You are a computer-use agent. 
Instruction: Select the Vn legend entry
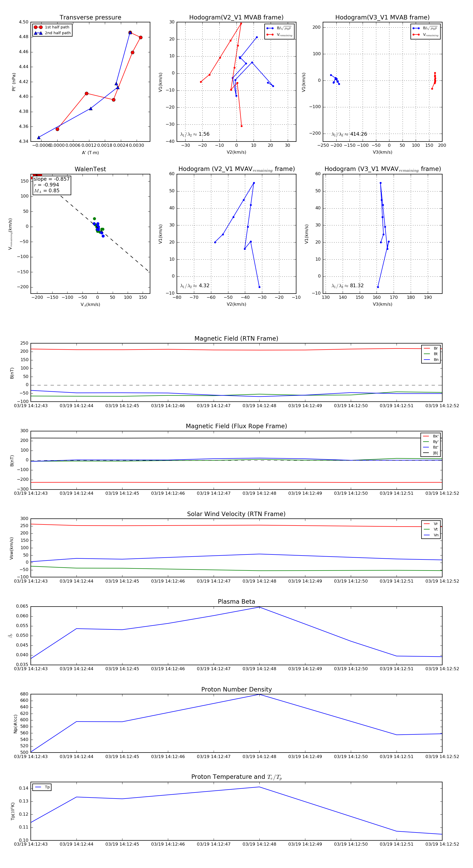click(431, 535)
